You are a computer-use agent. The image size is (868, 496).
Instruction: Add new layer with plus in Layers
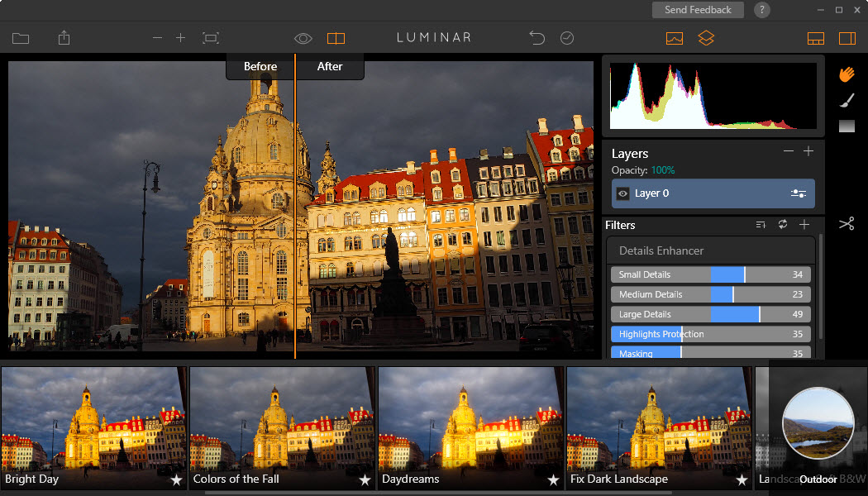click(x=808, y=151)
